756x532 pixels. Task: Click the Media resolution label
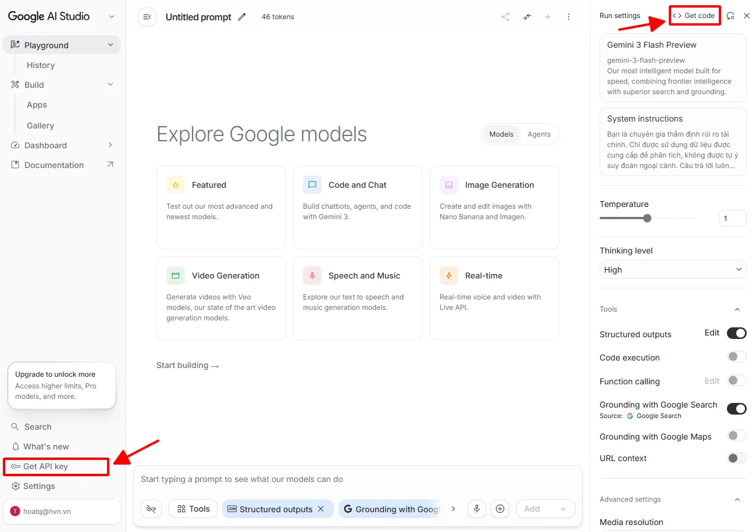point(632,522)
